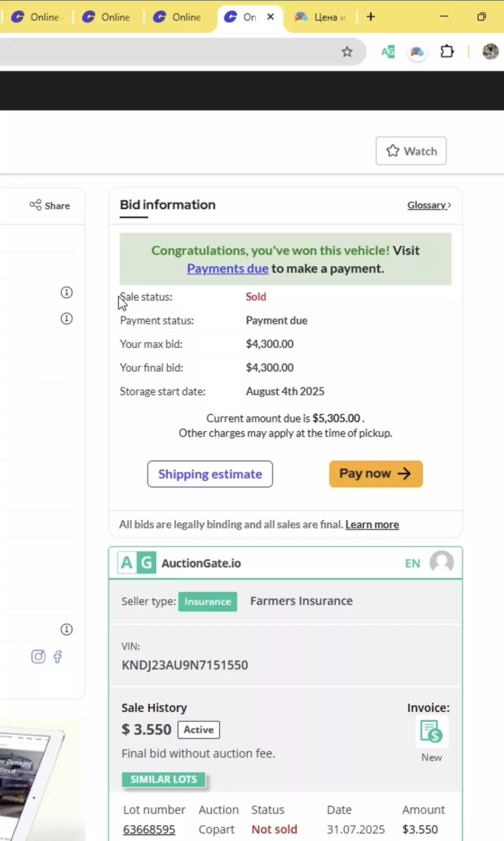The image size is (504, 841).
Task: Open the AuctionGate extension icon in toolbar
Action: [388, 52]
